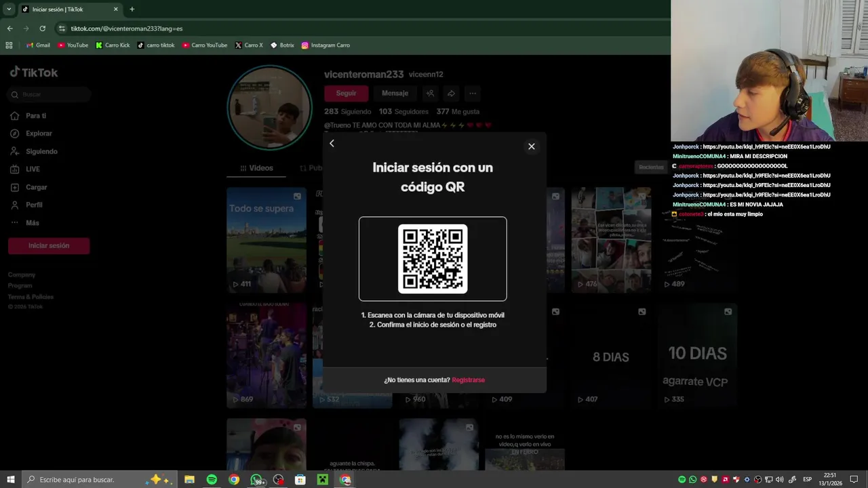Open WhatsApp from the taskbar
The height and width of the screenshot is (488, 868).
pos(256,479)
